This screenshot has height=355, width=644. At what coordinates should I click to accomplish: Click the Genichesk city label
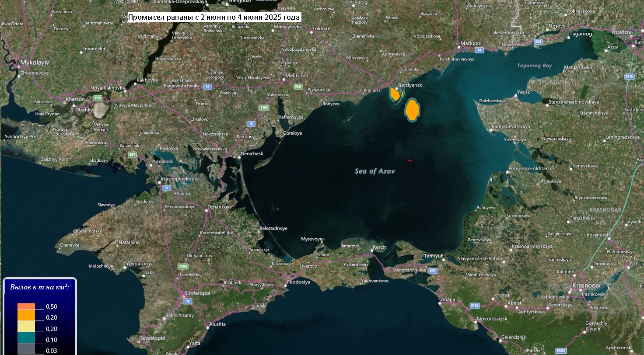click(x=252, y=153)
